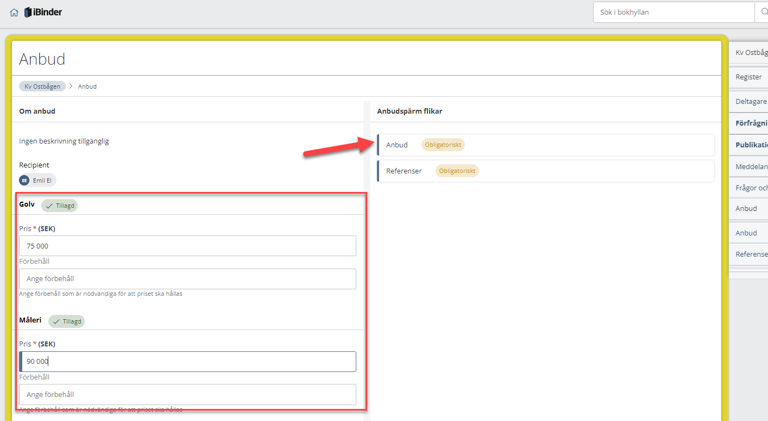Open Register in the right sidebar
The image size is (768, 421).
tap(749, 77)
